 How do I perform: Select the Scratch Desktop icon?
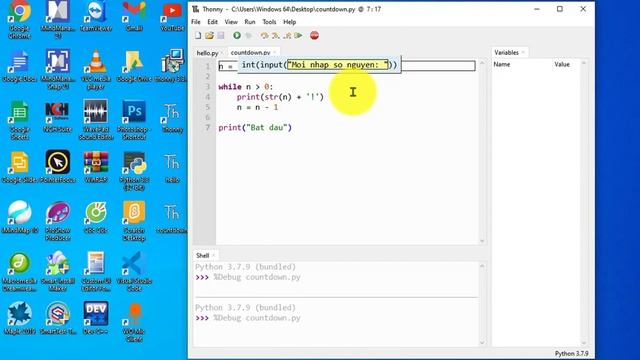pos(134,221)
